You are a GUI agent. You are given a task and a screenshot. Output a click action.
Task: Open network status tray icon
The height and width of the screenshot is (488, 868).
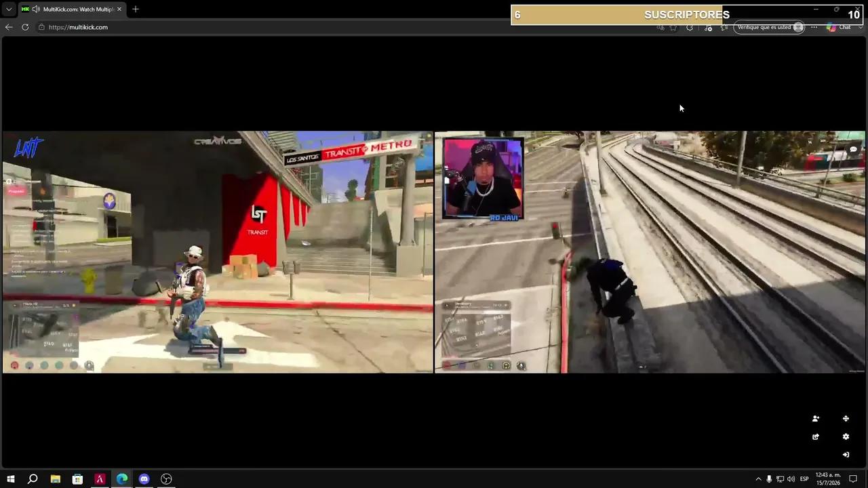pyautogui.click(x=780, y=479)
